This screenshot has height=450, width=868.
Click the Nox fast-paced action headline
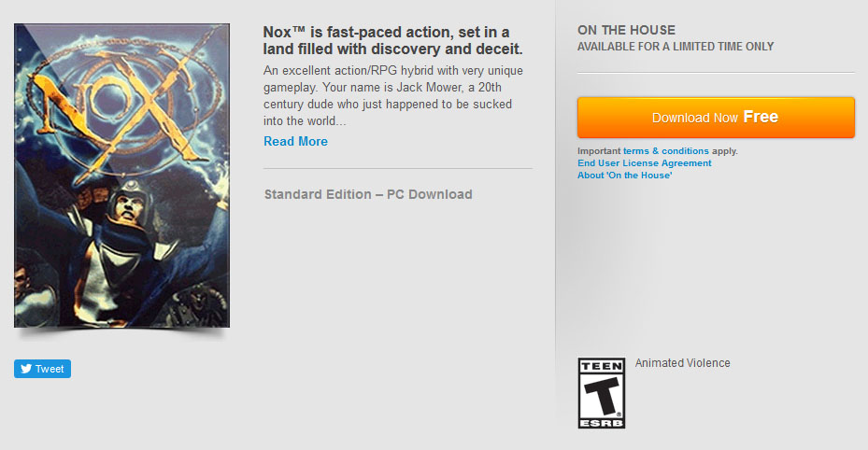pyautogui.click(x=392, y=39)
